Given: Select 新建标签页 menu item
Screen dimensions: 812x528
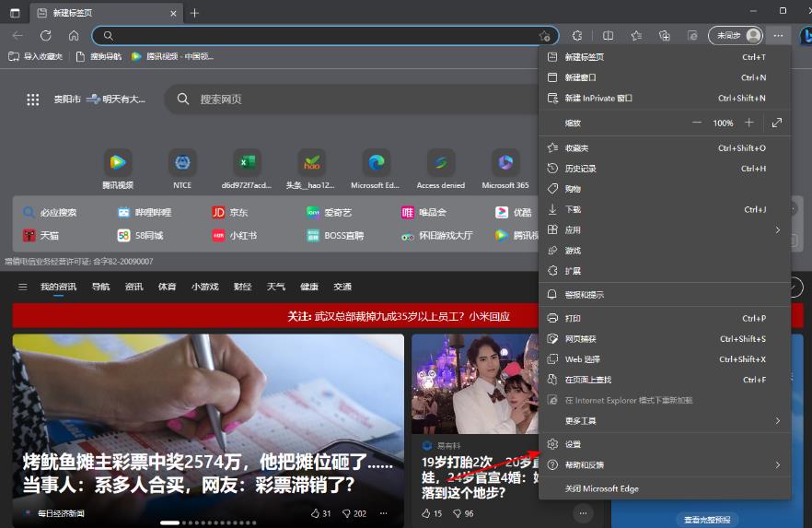Looking at the screenshot, I should point(665,57).
